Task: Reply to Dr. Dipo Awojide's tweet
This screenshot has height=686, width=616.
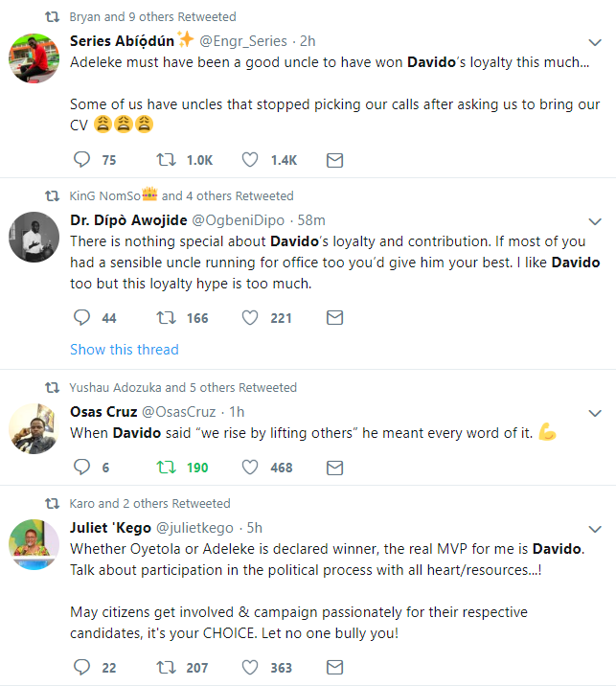Action: [x=81, y=317]
